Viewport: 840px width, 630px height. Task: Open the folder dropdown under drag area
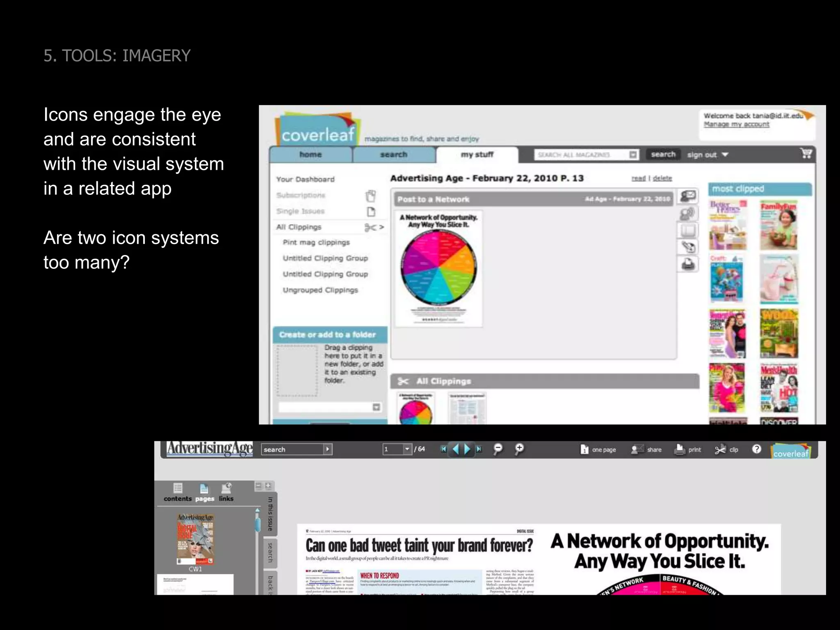tap(376, 407)
